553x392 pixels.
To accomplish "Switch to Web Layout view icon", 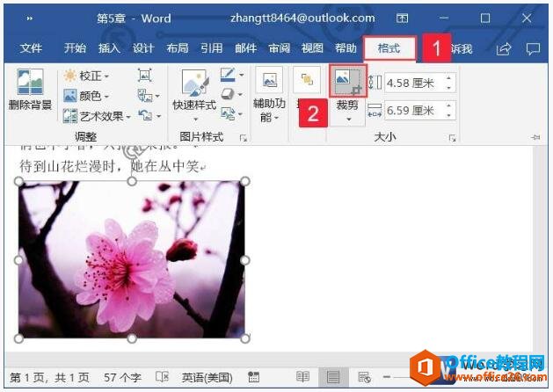I will (x=364, y=377).
